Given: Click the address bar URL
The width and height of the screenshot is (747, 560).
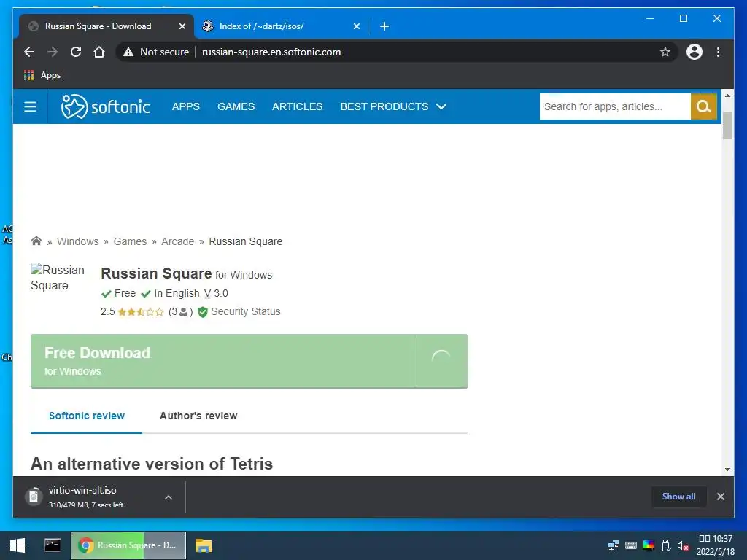Looking at the screenshot, I should [x=271, y=52].
